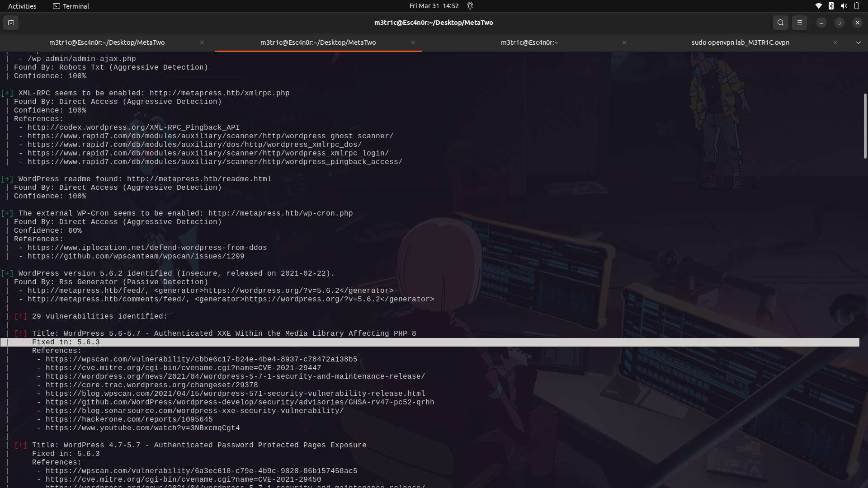Click the notification bell icon
The height and width of the screenshot is (488, 868).
[470, 6]
